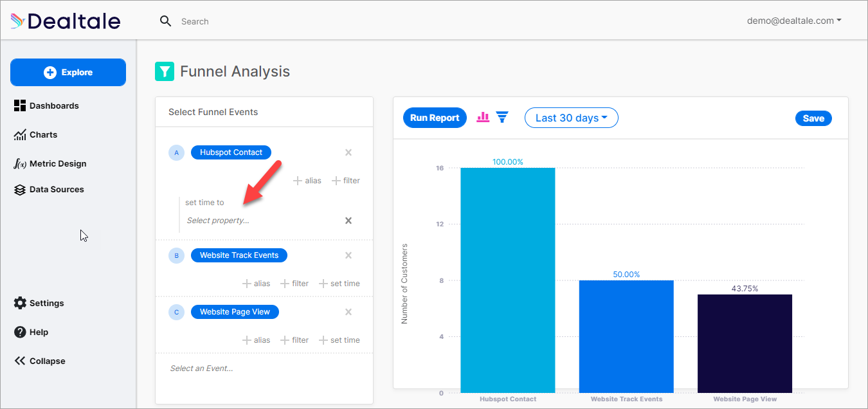Open Help in the sidebar
This screenshot has width=868, height=409.
pyautogui.click(x=31, y=332)
